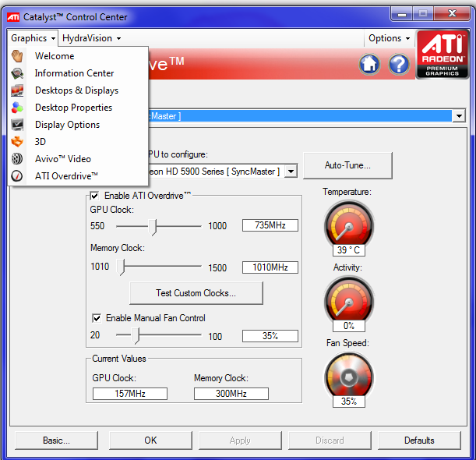Minimize the Catalyst Control Center window
The image size is (476, 460).
(x=402, y=14)
